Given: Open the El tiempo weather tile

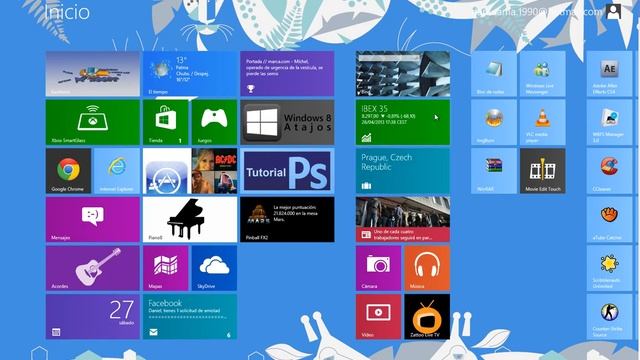Looking at the screenshot, I should coord(190,74).
